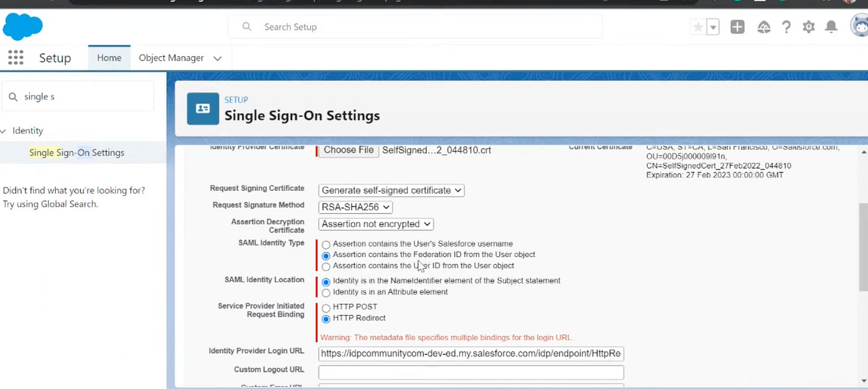Click the 'SAML Identity Location' label
868x389 pixels.
click(x=264, y=280)
